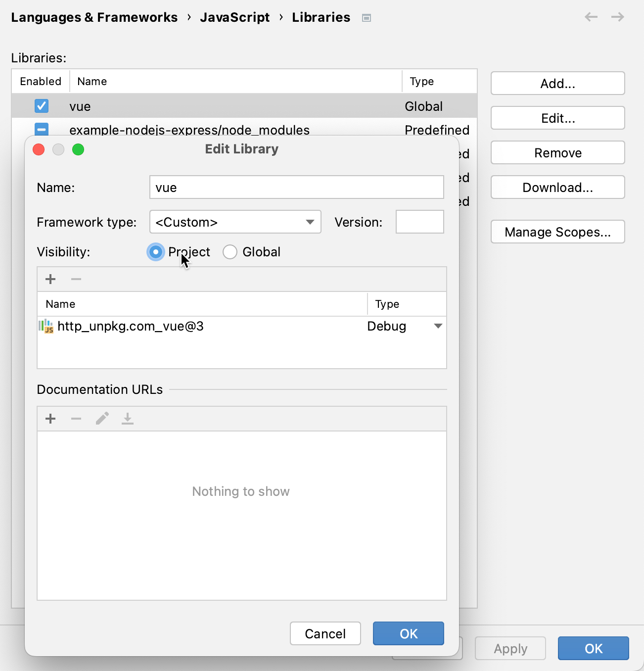Add a new file to the vue library
This screenshot has height=671, width=644.
click(x=50, y=279)
